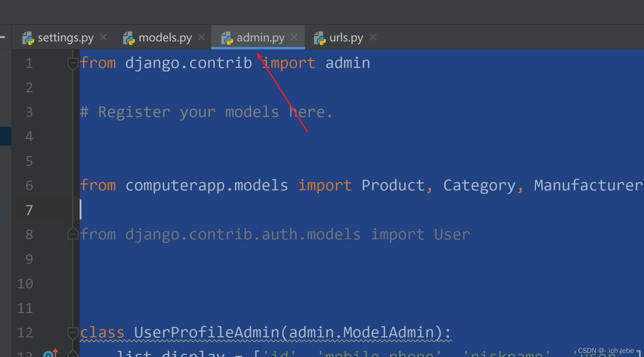
Task: Close the urls.py tab
Action: click(x=373, y=37)
